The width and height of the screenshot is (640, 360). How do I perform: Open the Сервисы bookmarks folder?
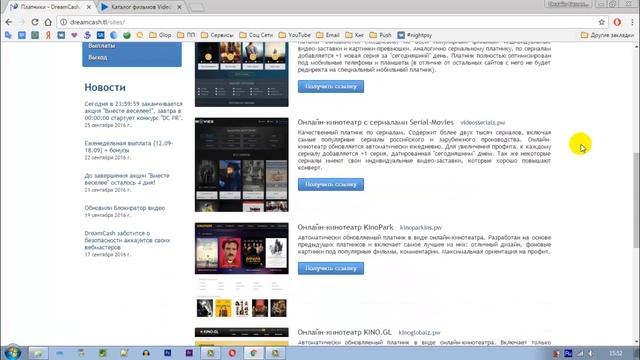pyautogui.click(x=217, y=35)
